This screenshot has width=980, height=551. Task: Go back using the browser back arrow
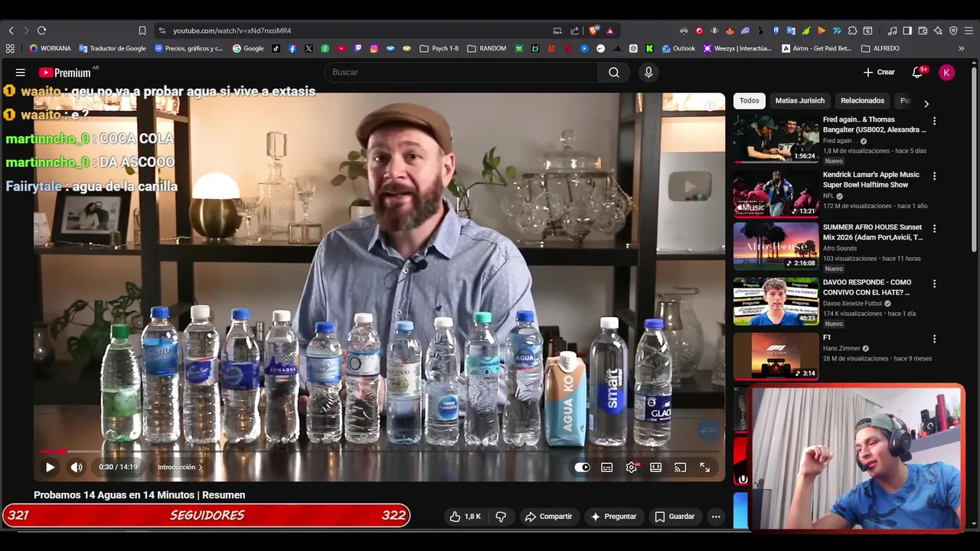[x=11, y=31]
